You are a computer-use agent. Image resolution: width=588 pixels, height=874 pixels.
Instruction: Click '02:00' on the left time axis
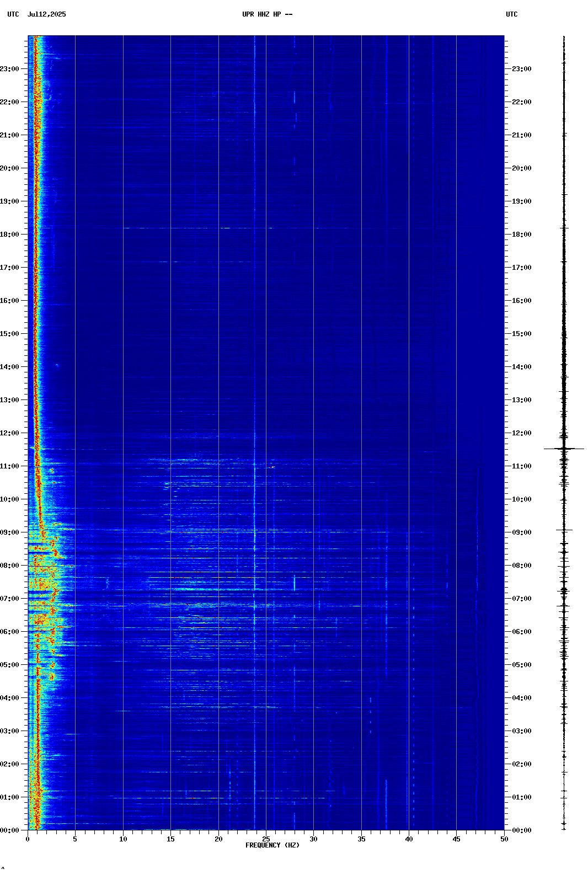pyautogui.click(x=9, y=764)
